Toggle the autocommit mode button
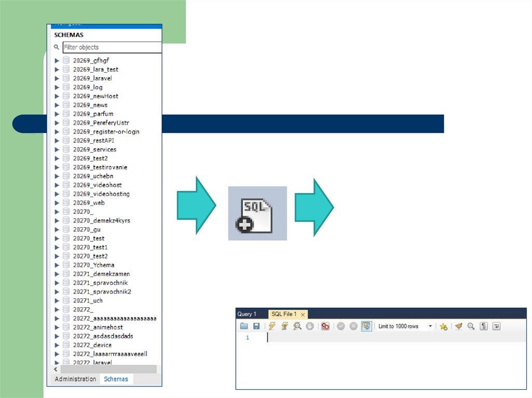Image resolution: width=532 pixels, height=398 pixels. [367, 326]
